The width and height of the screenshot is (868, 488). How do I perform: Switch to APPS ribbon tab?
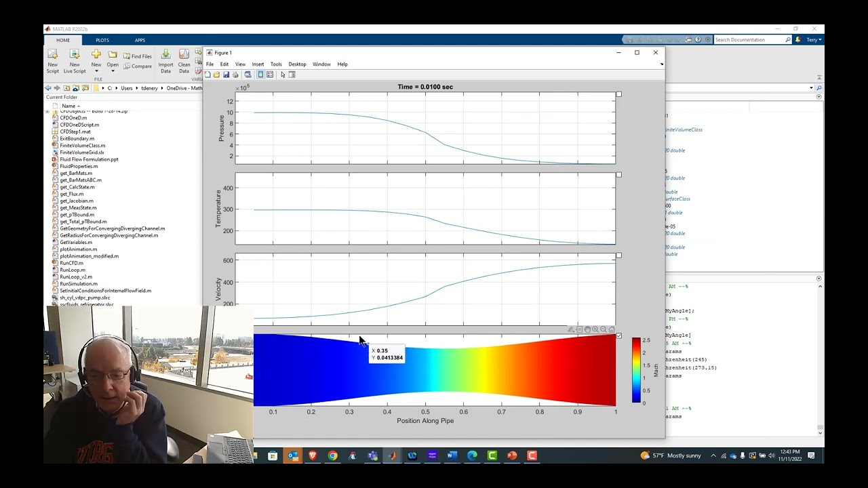[x=140, y=40]
